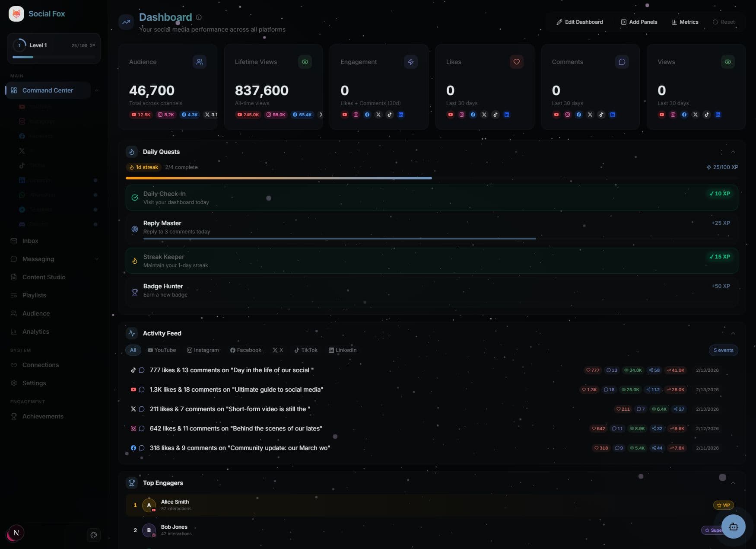The width and height of the screenshot is (756, 549).
Task: Click the dashboard trend arrow icon near title
Action: click(126, 22)
